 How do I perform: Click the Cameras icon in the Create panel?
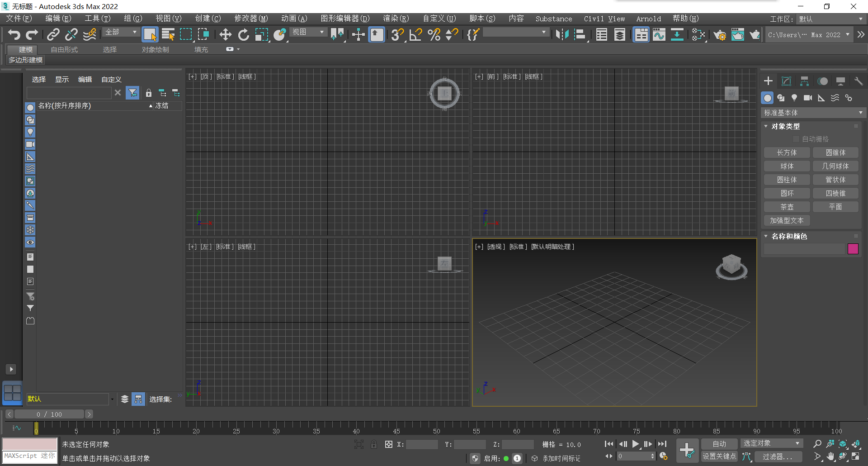(x=808, y=98)
